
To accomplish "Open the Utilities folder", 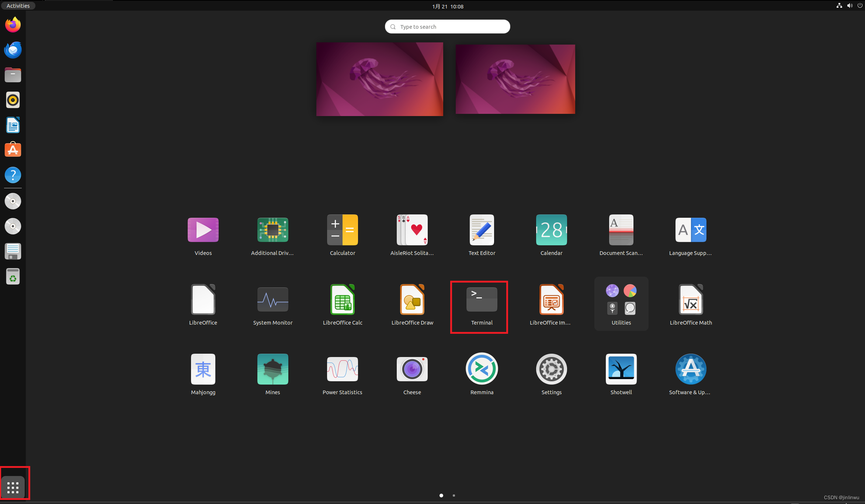I will [621, 299].
